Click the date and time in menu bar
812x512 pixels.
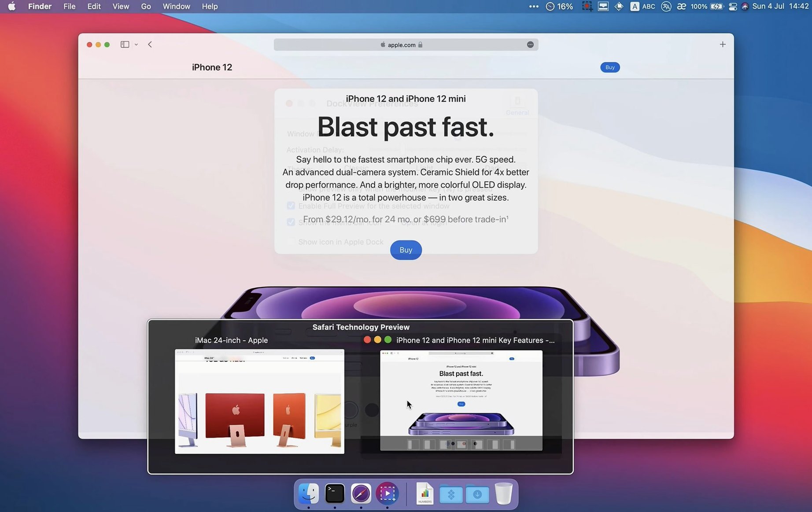pyautogui.click(x=780, y=6)
